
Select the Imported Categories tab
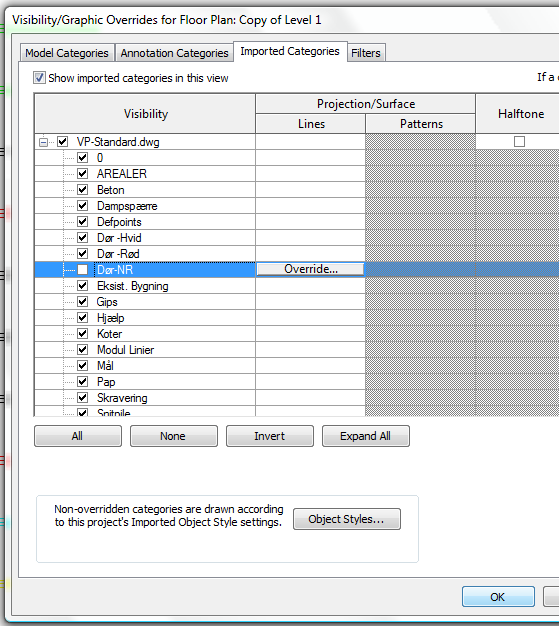click(x=290, y=52)
